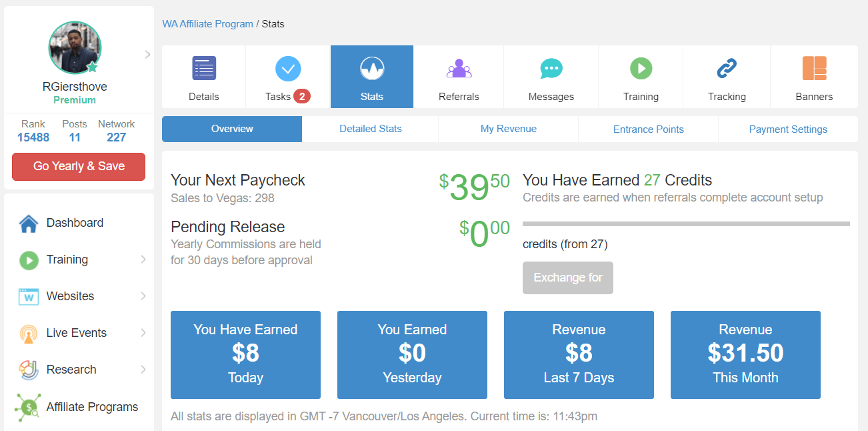This screenshot has height=431, width=868.
Task: Click the profile avatar photo
Action: 75,48
